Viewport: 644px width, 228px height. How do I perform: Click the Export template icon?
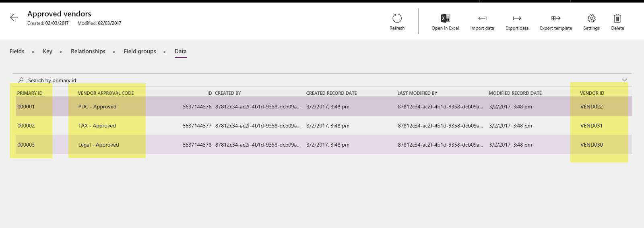[556, 19]
